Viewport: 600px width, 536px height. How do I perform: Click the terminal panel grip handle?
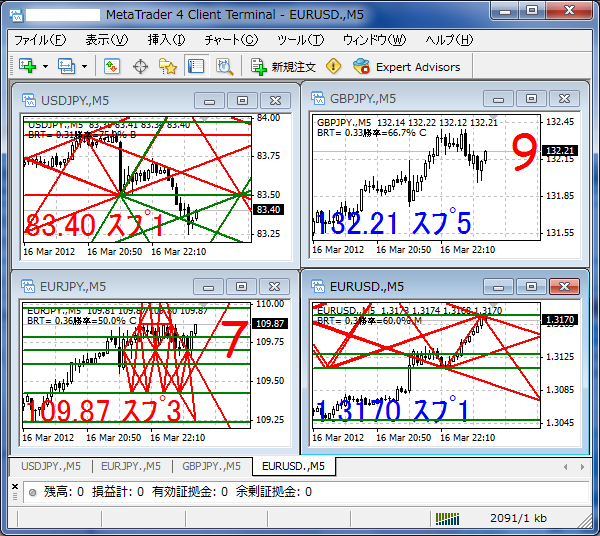pyautogui.click(x=15, y=497)
